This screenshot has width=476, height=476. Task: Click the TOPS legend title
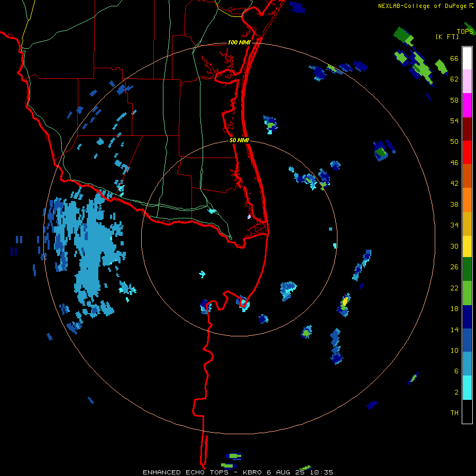coord(465,31)
